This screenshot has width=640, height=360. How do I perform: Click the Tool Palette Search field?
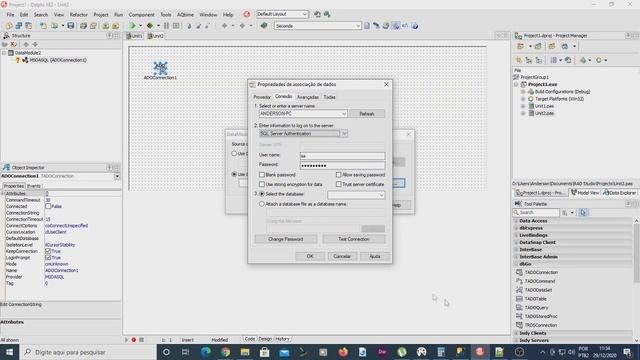click(x=536, y=213)
